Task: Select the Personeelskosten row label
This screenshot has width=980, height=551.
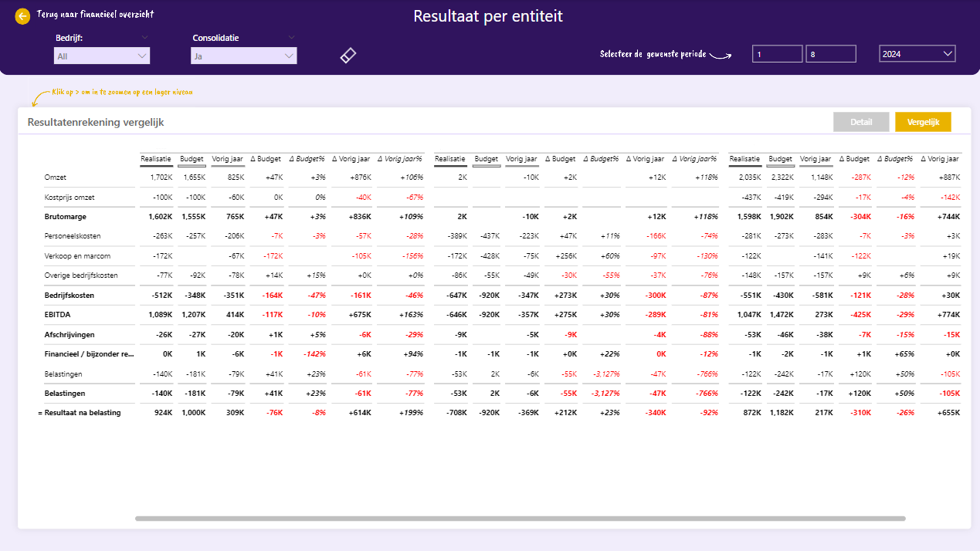Action: click(73, 236)
